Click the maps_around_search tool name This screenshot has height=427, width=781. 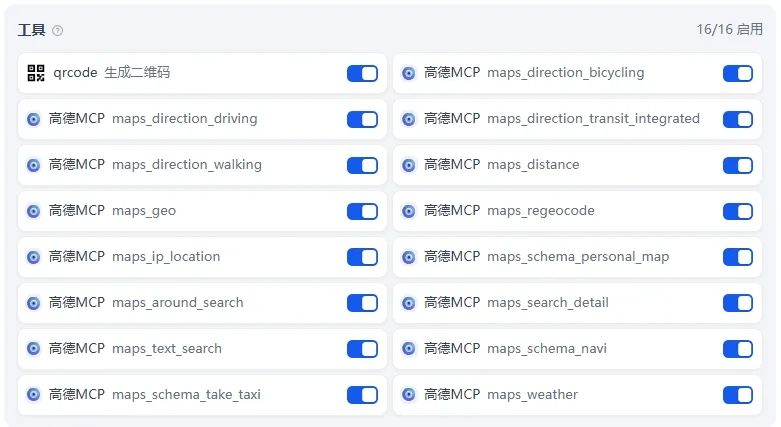click(177, 303)
